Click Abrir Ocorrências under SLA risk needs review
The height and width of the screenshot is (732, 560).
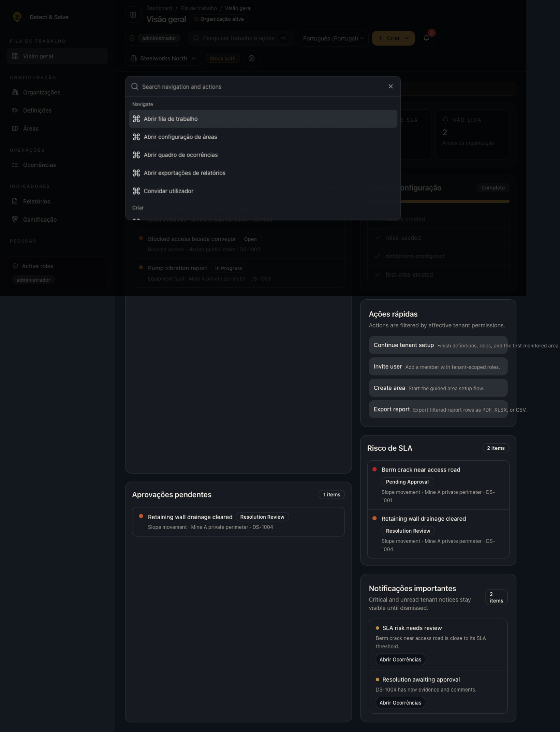pyautogui.click(x=400, y=660)
